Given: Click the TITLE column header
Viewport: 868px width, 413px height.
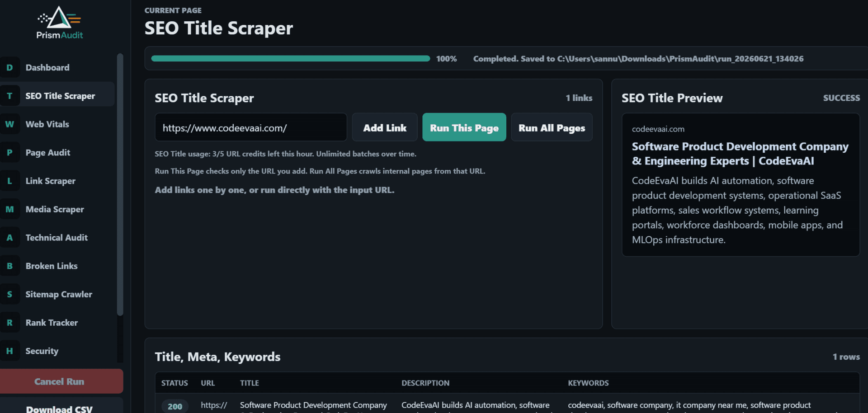Looking at the screenshot, I should [x=250, y=383].
